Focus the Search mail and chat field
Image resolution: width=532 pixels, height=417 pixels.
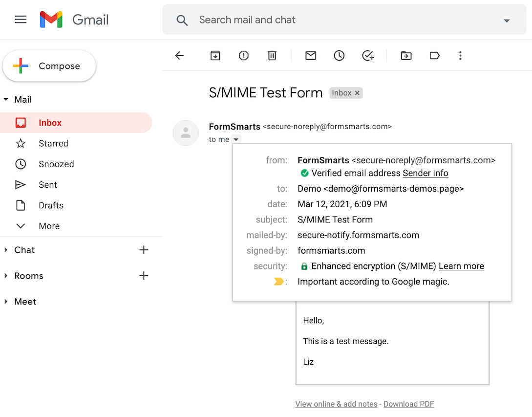(344, 20)
